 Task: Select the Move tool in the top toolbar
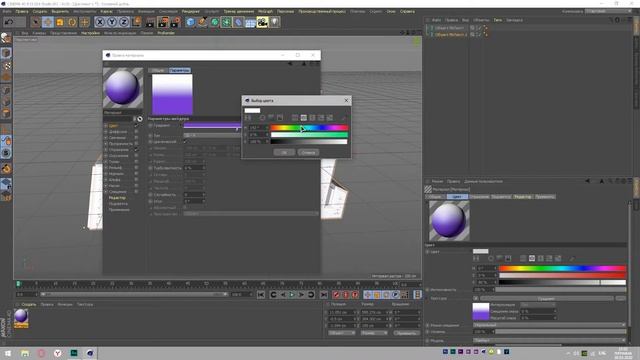(48, 22)
